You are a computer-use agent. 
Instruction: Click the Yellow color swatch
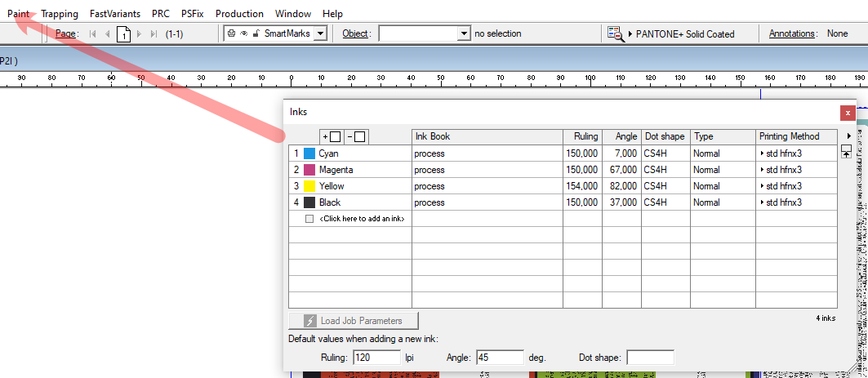tap(309, 186)
